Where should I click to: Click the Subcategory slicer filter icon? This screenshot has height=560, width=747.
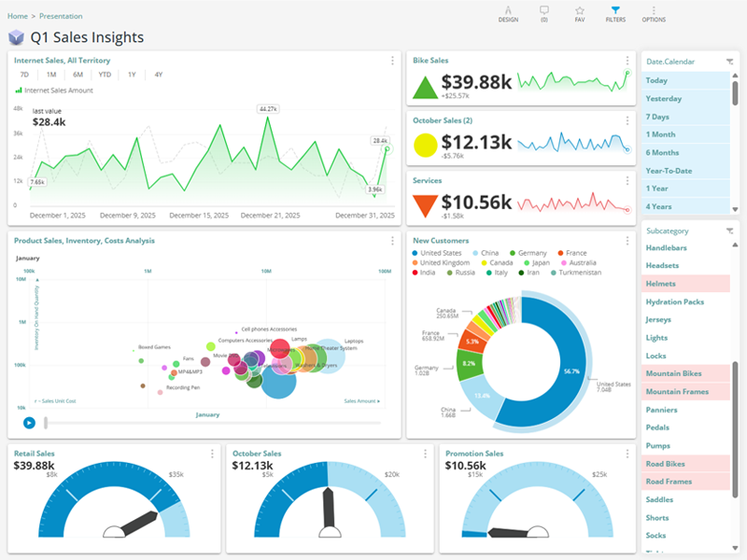[729, 231]
